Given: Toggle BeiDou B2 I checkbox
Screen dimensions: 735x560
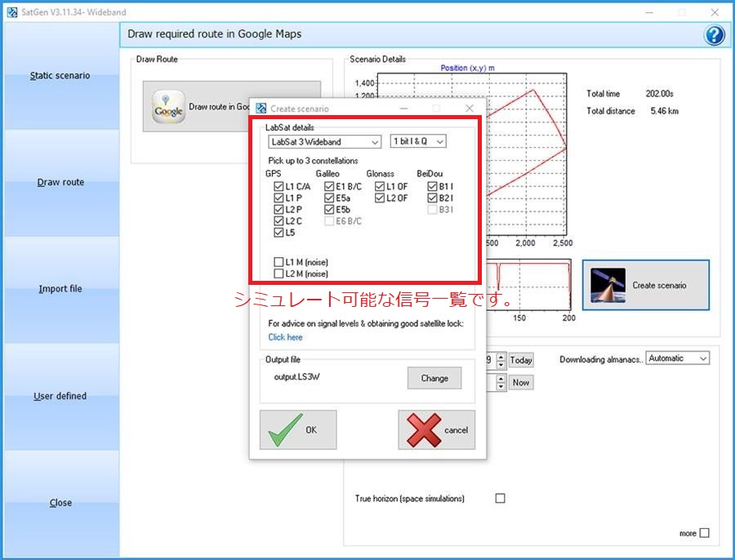Looking at the screenshot, I should click(x=432, y=198).
